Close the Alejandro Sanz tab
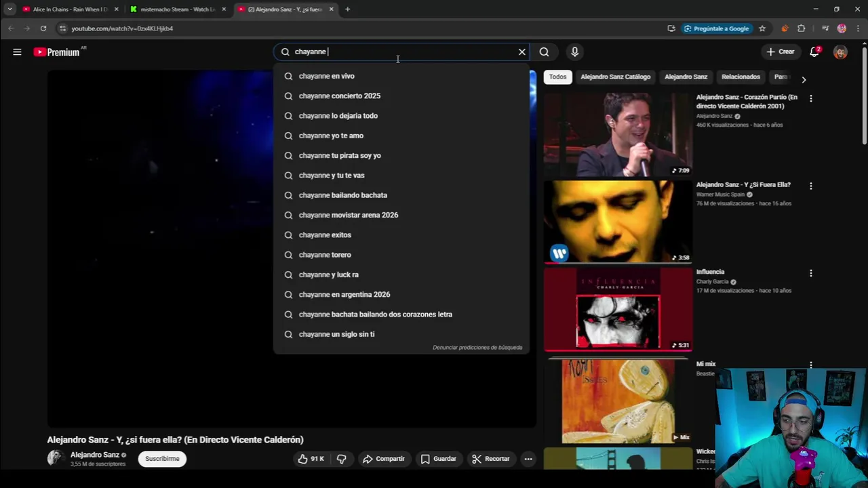868x488 pixels. (331, 9)
